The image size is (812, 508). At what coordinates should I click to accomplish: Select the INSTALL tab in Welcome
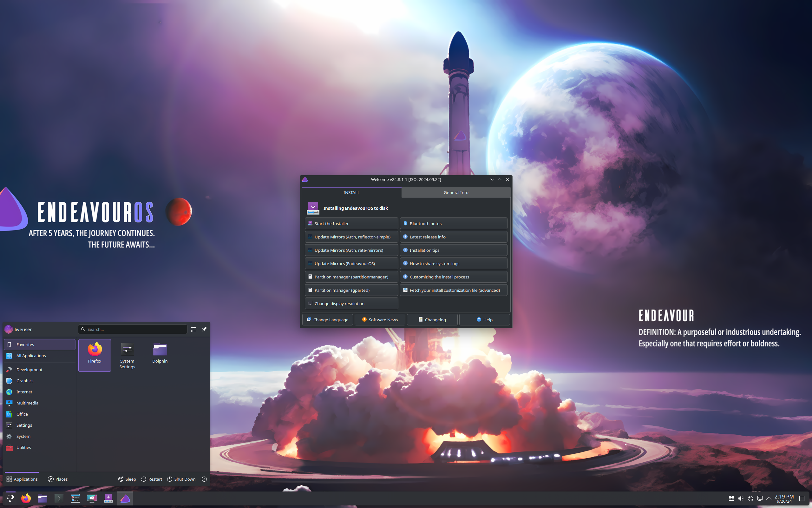click(x=351, y=192)
